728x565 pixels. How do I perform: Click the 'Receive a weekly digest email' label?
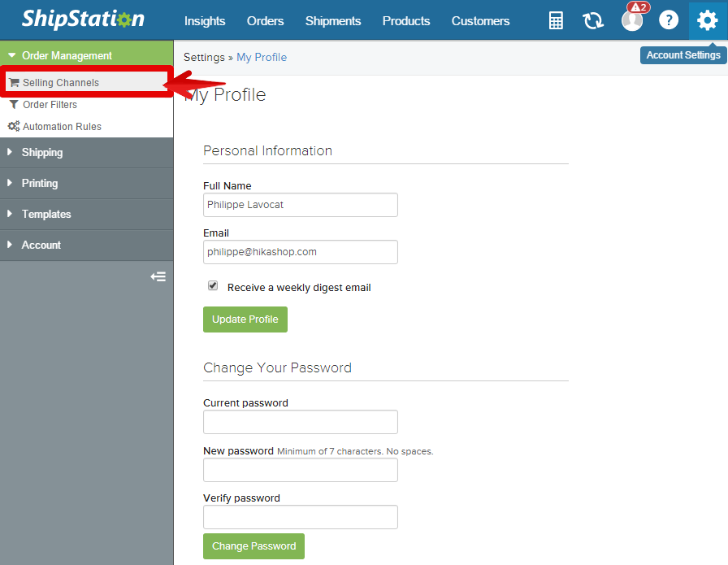point(299,288)
